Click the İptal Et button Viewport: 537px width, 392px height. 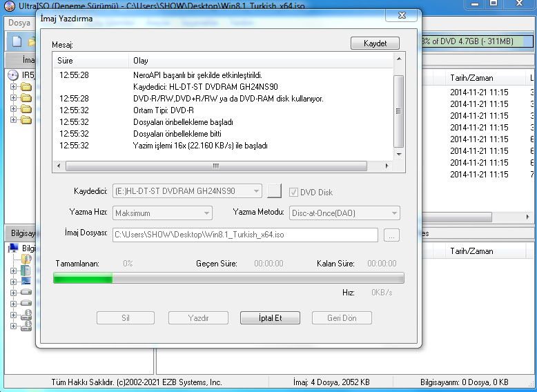(270, 317)
